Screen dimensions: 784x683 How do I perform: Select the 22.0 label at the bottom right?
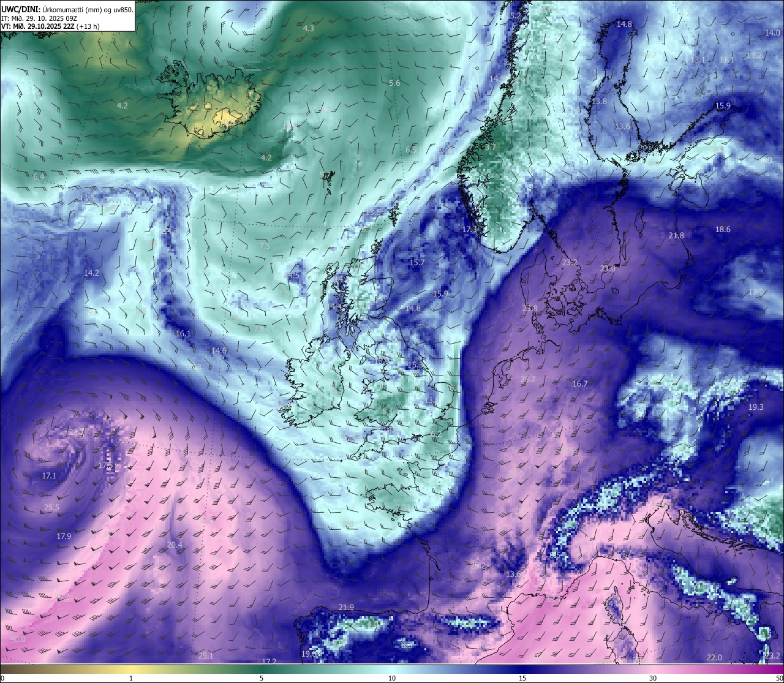[x=714, y=657]
